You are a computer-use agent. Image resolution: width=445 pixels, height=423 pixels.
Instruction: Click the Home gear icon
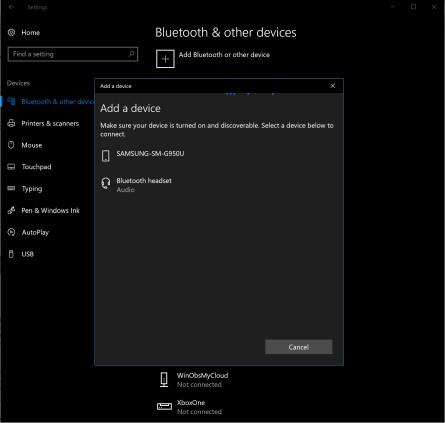coord(11,33)
